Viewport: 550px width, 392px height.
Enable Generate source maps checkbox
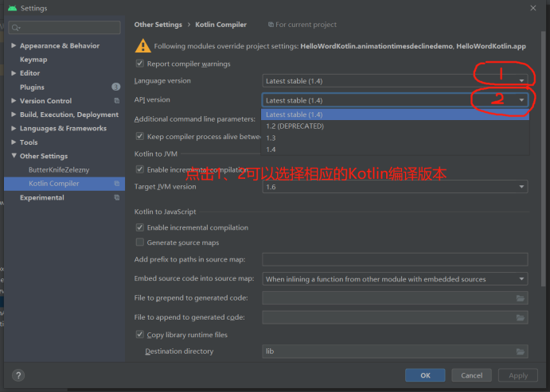pos(139,242)
